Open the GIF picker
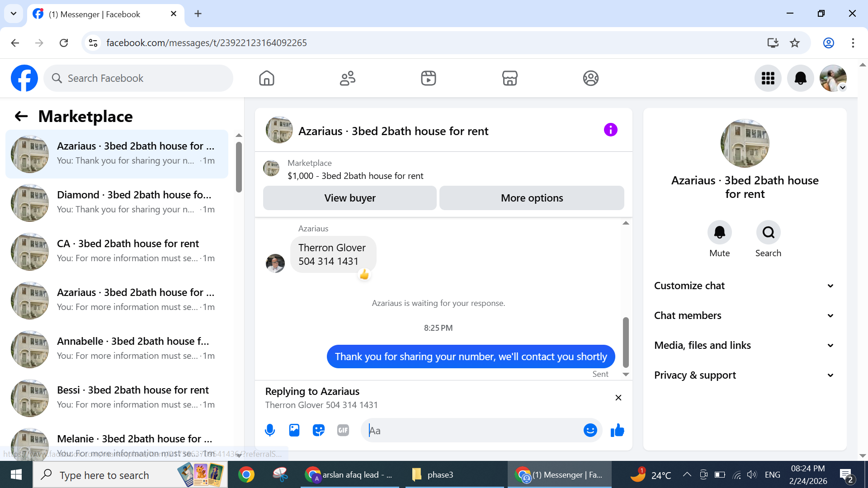 coord(343,430)
